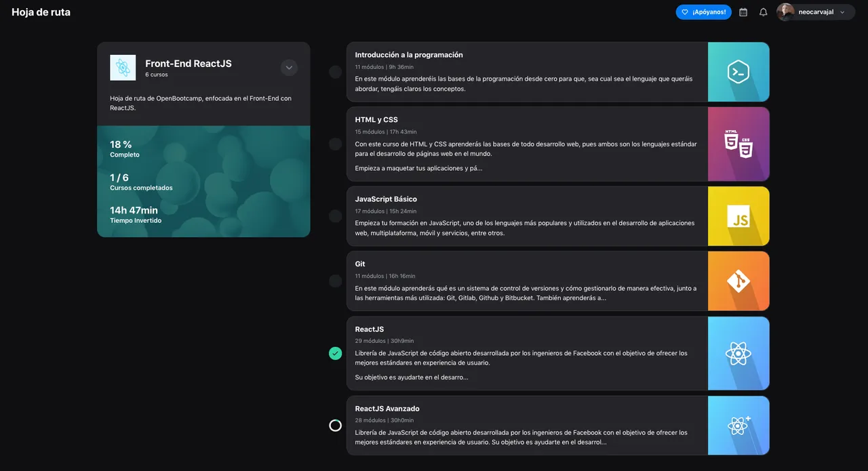Screen dimensions: 868x471
Task: Open the HTML y CSS course thumbnail
Action: (738, 144)
